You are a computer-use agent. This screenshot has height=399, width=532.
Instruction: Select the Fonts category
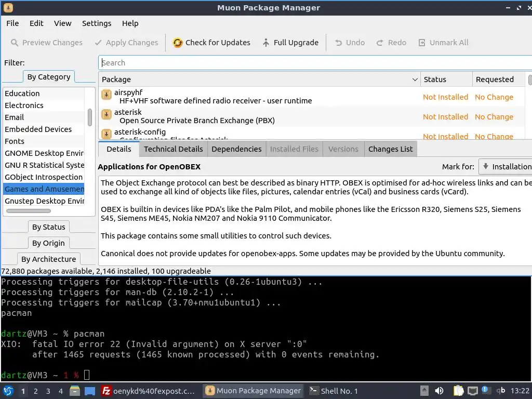(44, 141)
